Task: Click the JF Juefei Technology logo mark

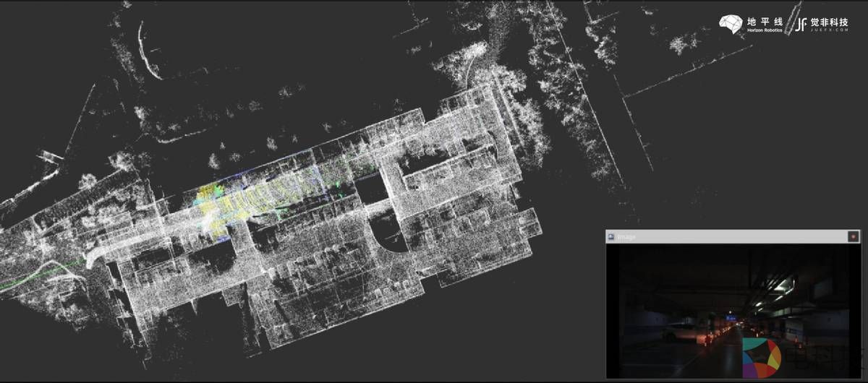Action: pyautogui.click(x=801, y=25)
